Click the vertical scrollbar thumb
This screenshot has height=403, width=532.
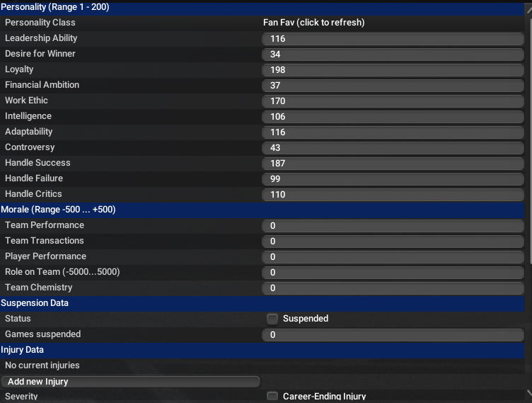pyautogui.click(x=528, y=142)
